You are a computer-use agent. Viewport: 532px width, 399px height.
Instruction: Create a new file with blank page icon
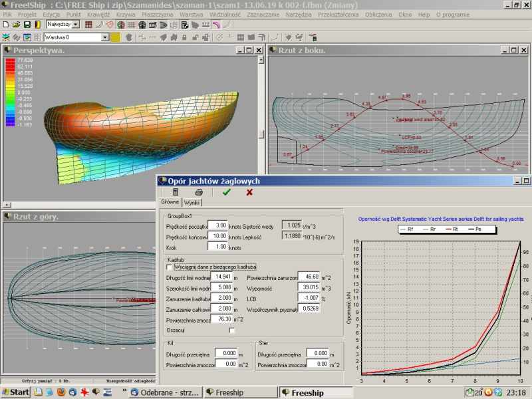pos(6,25)
